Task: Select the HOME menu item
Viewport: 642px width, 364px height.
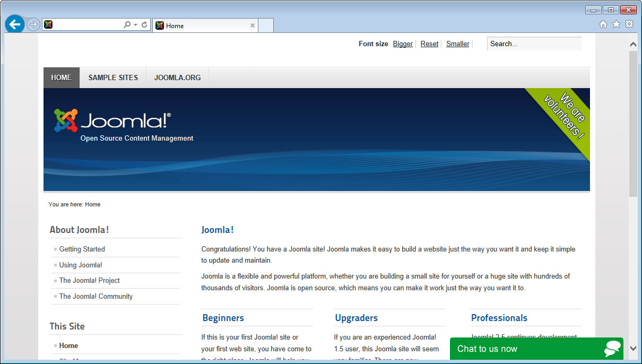Action: pos(62,77)
